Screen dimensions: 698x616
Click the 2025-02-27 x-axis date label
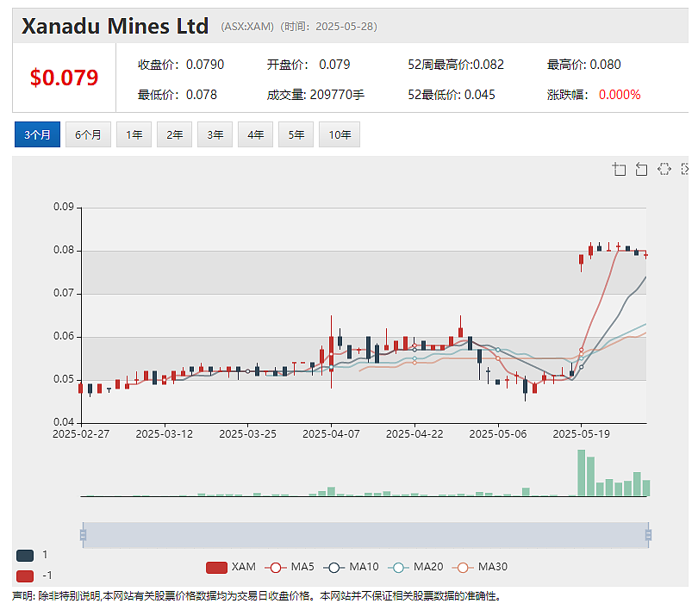pos(81,434)
